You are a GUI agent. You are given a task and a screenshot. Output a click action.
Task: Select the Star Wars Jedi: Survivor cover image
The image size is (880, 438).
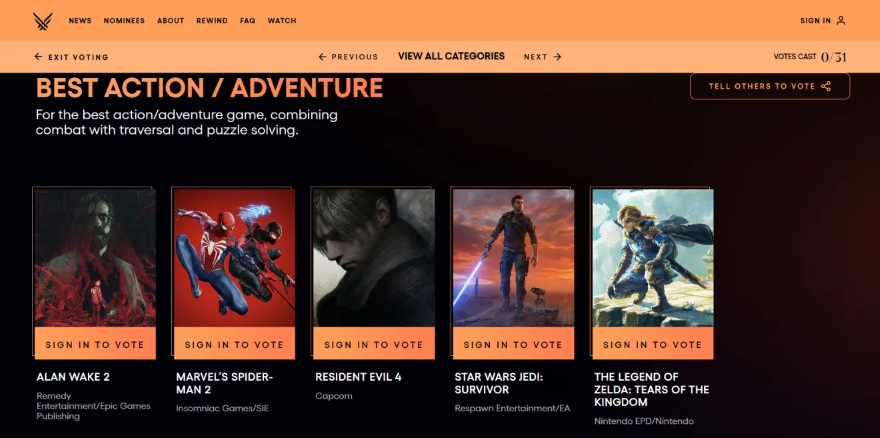[x=514, y=258]
